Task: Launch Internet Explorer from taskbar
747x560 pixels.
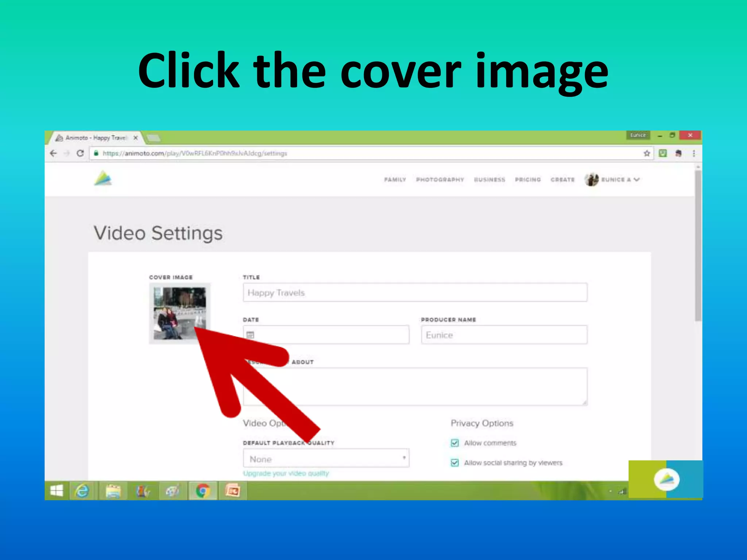Action: click(82, 491)
